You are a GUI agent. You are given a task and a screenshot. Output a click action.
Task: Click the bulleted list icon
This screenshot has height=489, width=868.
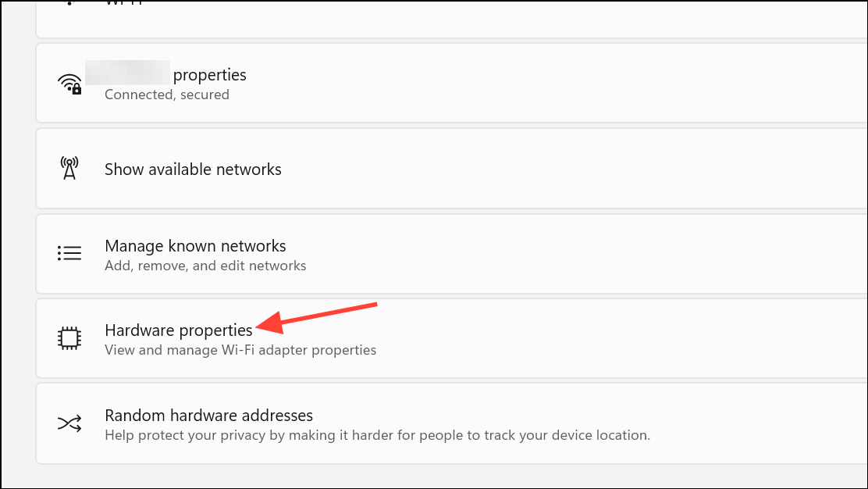[x=69, y=253]
